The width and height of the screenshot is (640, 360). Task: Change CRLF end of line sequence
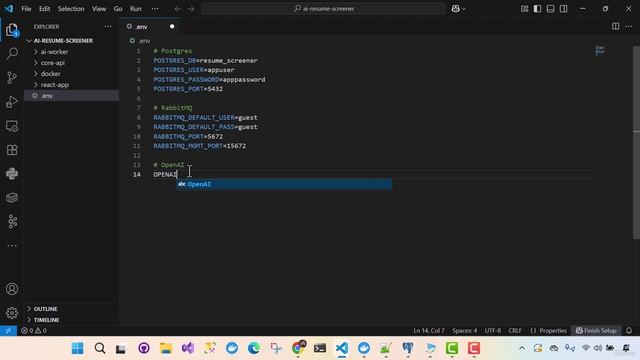pyautogui.click(x=515, y=331)
